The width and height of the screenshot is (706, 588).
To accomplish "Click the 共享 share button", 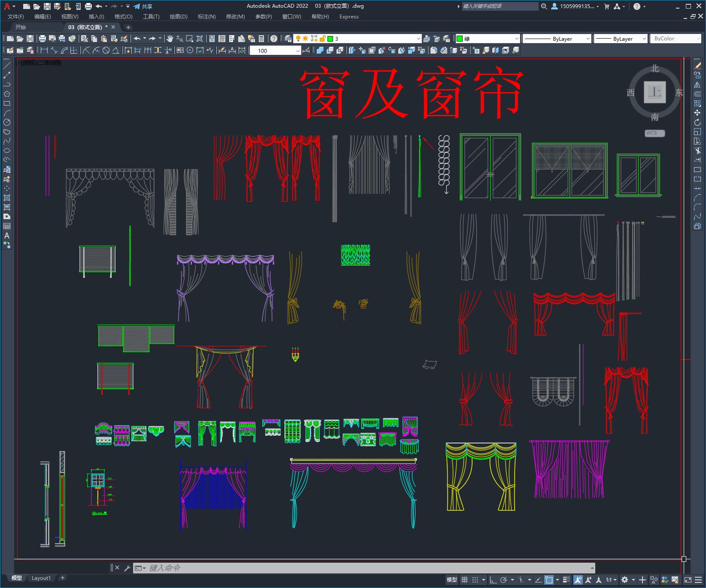I will point(143,6).
